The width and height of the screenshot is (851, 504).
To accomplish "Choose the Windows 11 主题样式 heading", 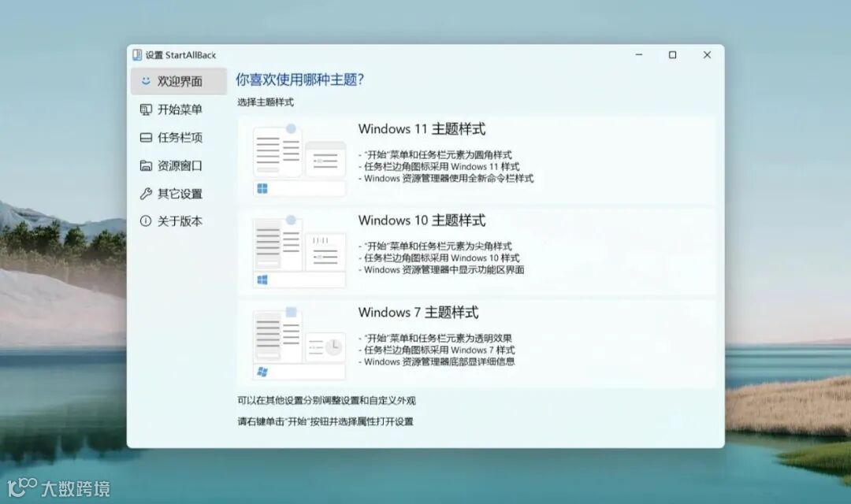I will click(x=422, y=129).
